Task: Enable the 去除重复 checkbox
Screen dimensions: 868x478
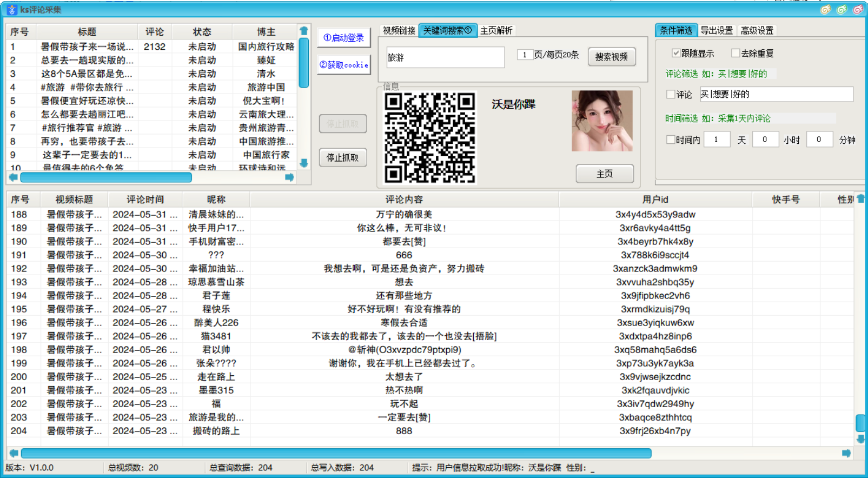Action: (736, 53)
